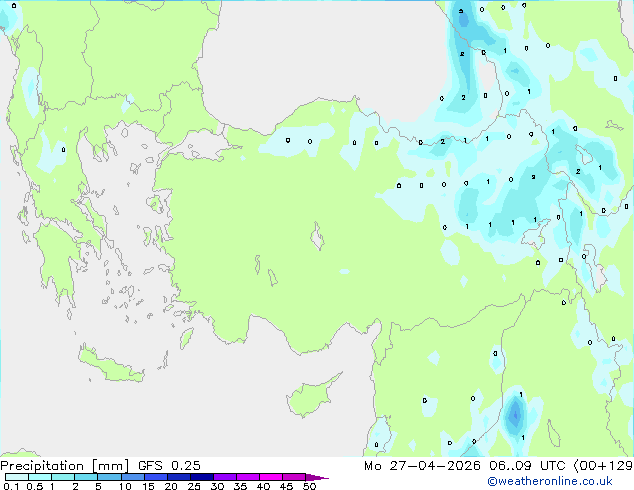
Task: Click the 0.1–0.5 mm legend color box
Action: [x=17, y=477]
